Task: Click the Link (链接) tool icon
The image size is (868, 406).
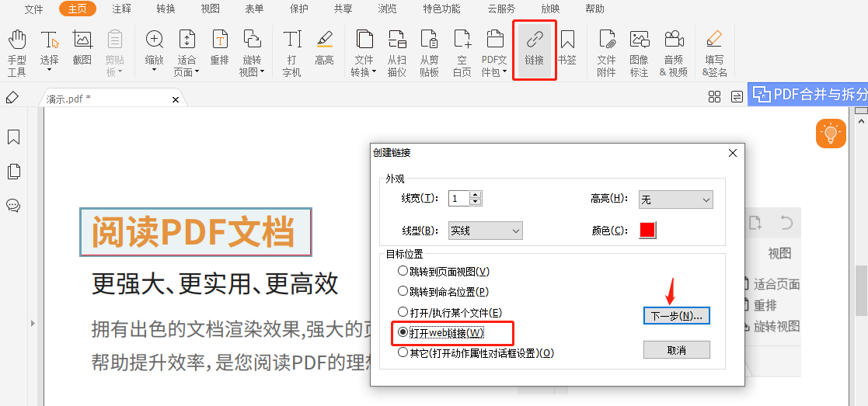Action: [534, 48]
